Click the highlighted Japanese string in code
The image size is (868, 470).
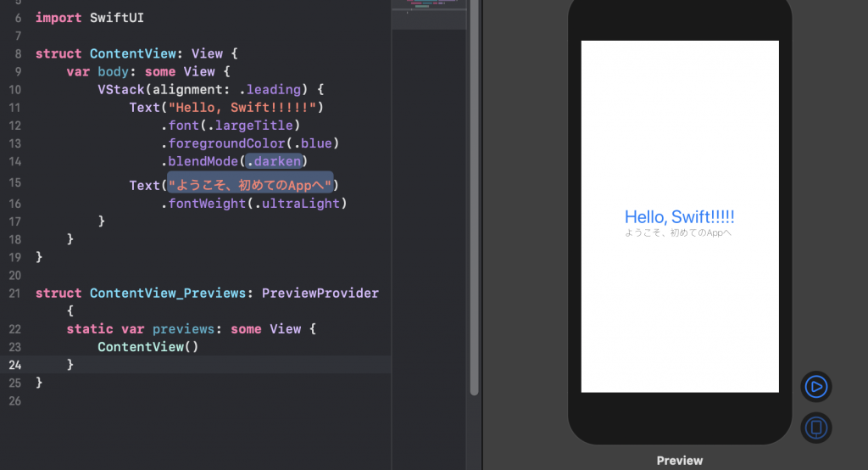tap(250, 185)
